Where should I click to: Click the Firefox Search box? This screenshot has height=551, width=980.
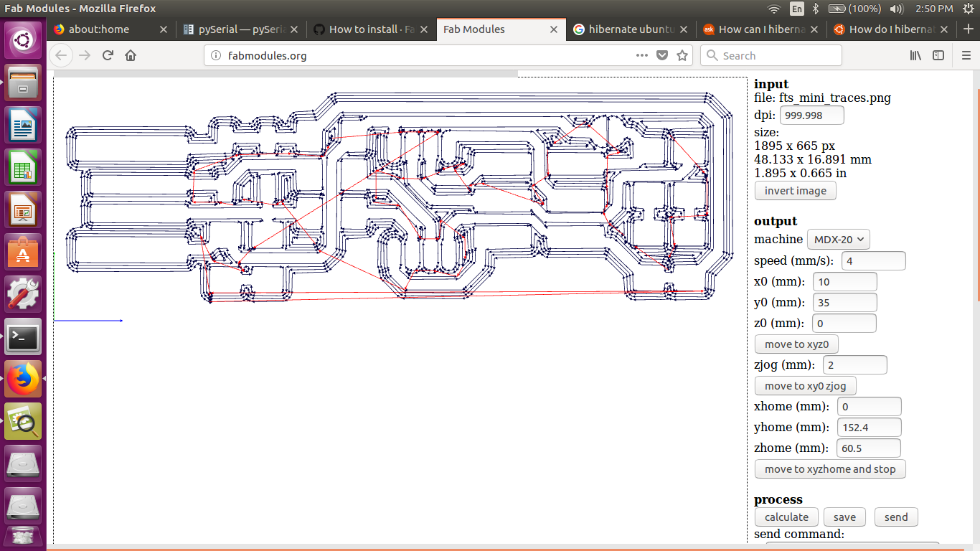pos(771,55)
